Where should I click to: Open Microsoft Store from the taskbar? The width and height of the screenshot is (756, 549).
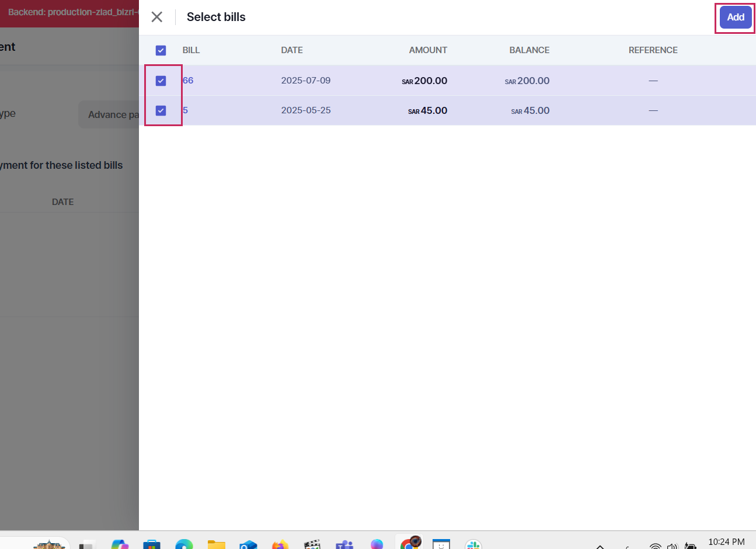152,545
